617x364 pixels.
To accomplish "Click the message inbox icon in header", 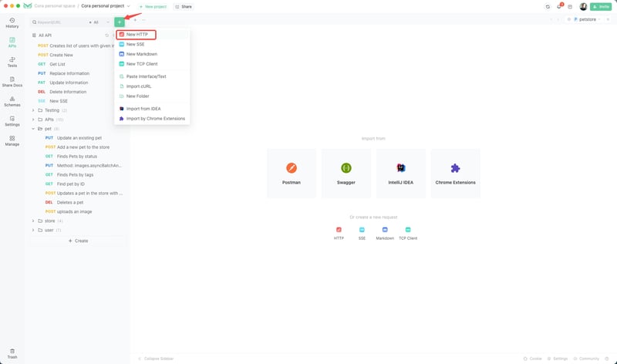I will pos(570,7).
